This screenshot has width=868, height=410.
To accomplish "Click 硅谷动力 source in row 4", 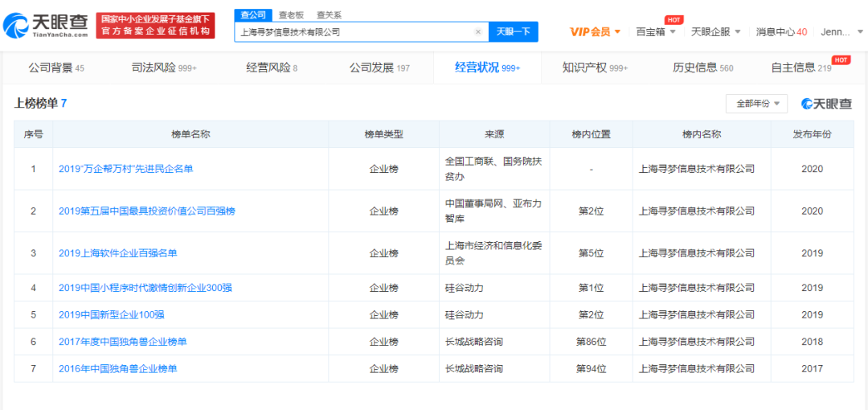I will [465, 288].
